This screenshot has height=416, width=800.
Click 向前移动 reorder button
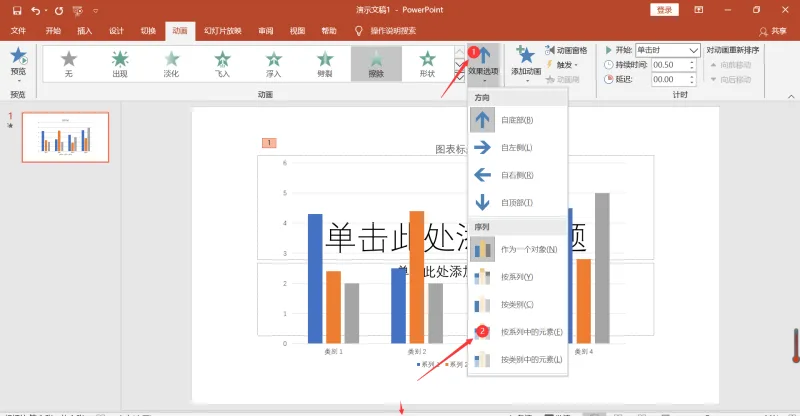tap(731, 65)
